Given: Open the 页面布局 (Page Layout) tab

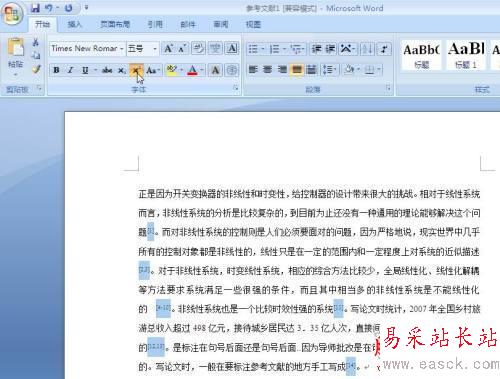Looking at the screenshot, I should pos(115,24).
